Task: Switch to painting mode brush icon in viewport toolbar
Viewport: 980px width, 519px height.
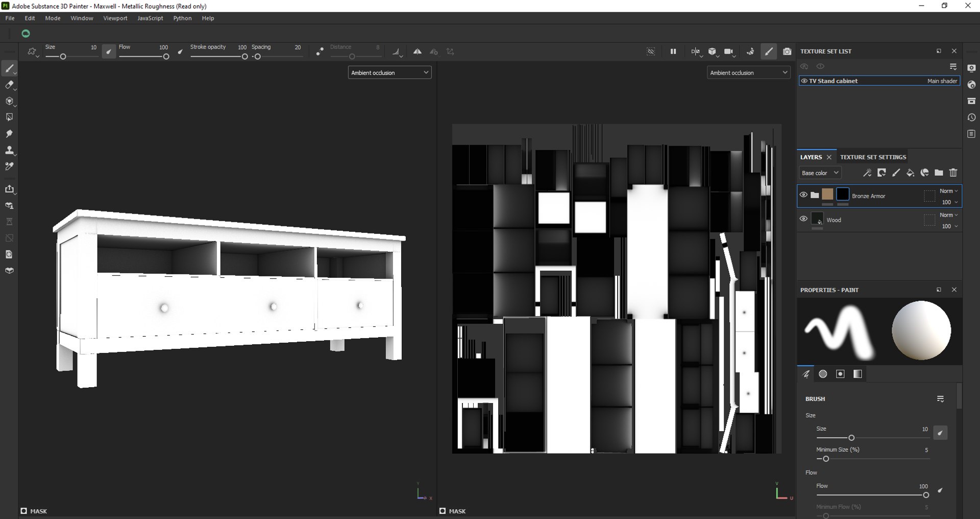Action: [769, 52]
